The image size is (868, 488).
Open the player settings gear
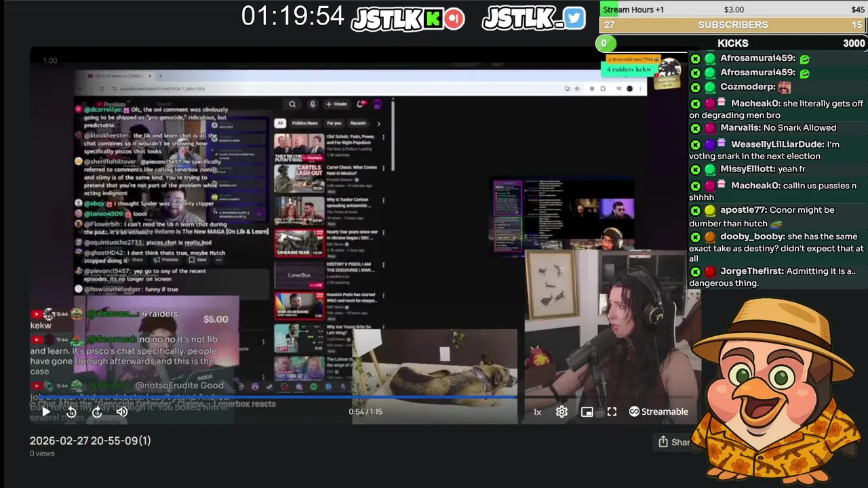click(x=561, y=411)
